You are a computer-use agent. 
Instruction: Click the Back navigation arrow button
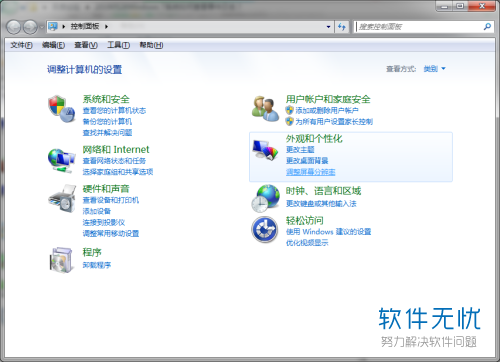pyautogui.click(x=14, y=27)
